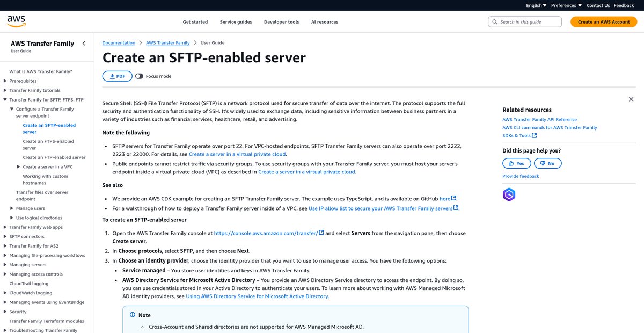Screen dimensions: 644x333
Task: Expand Managing events using EventBridge
Action: tap(5, 302)
